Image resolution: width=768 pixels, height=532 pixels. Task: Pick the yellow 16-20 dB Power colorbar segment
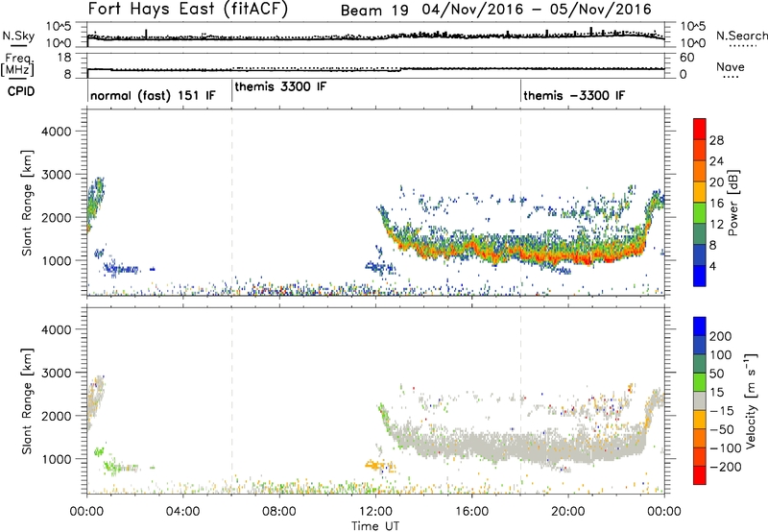pos(700,192)
